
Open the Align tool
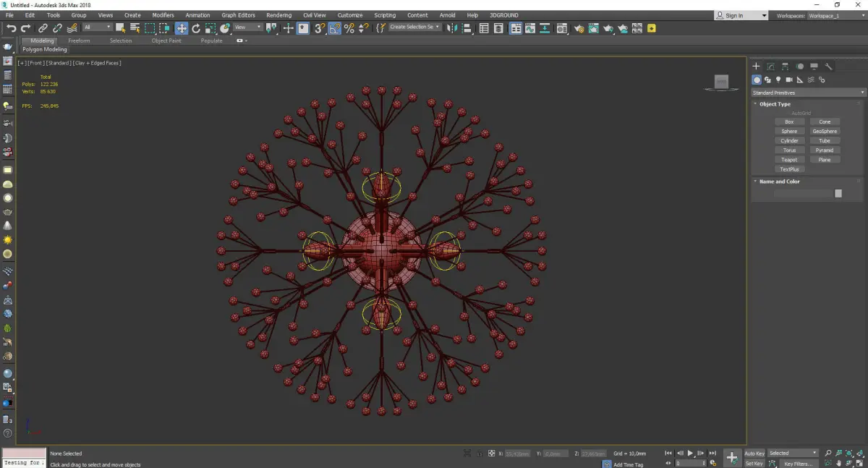click(467, 28)
